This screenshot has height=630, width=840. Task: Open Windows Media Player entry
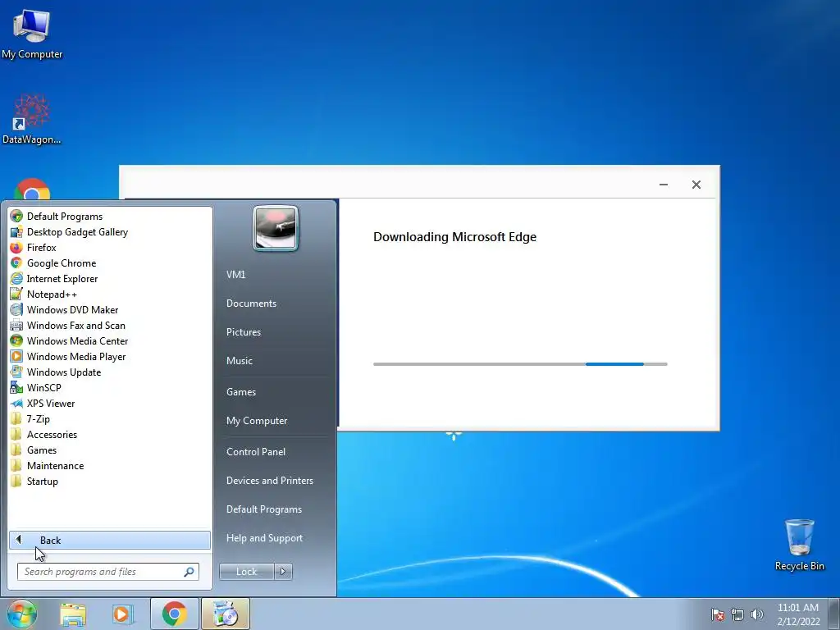(x=76, y=356)
